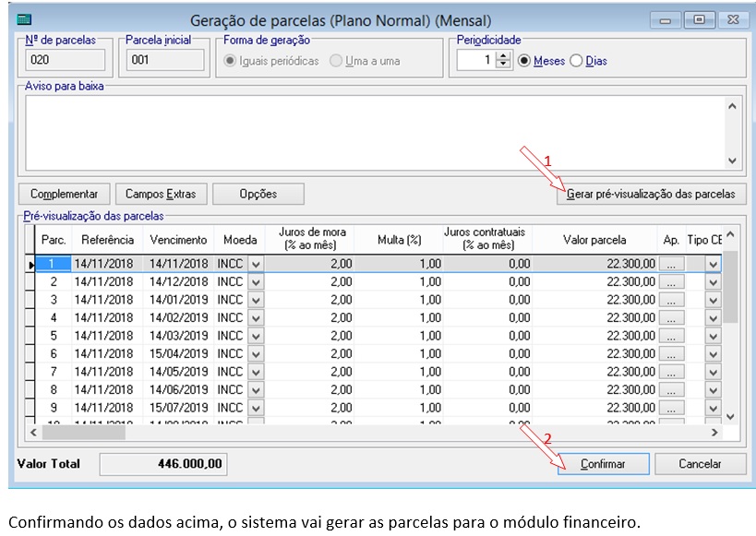Click the grid vertical scroll up arrow

[730, 234]
